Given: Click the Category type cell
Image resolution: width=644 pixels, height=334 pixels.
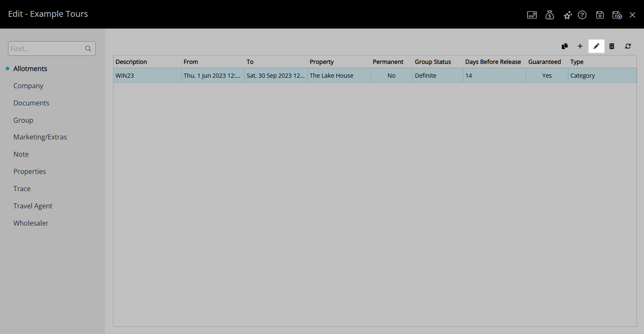Looking at the screenshot, I should point(602,76).
